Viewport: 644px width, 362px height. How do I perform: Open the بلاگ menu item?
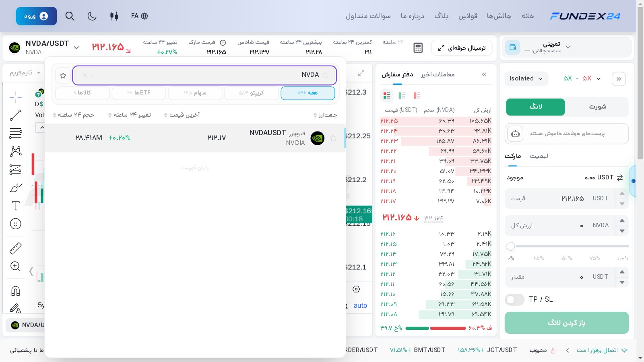point(441,16)
